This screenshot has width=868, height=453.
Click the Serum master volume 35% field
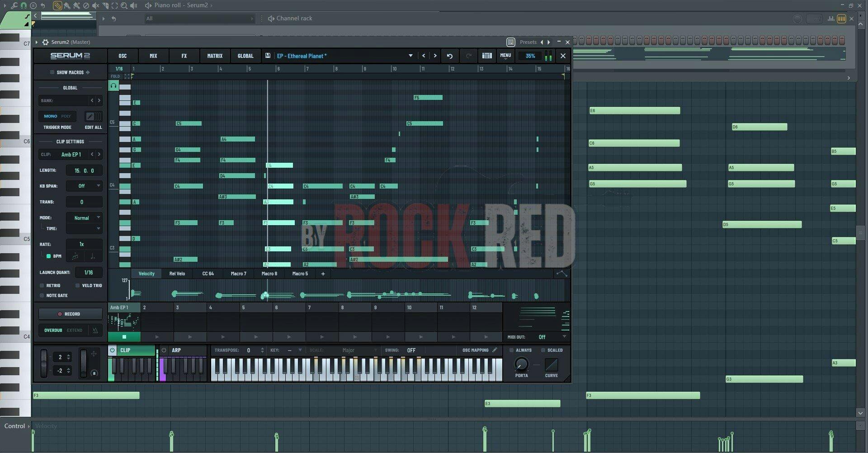point(530,56)
